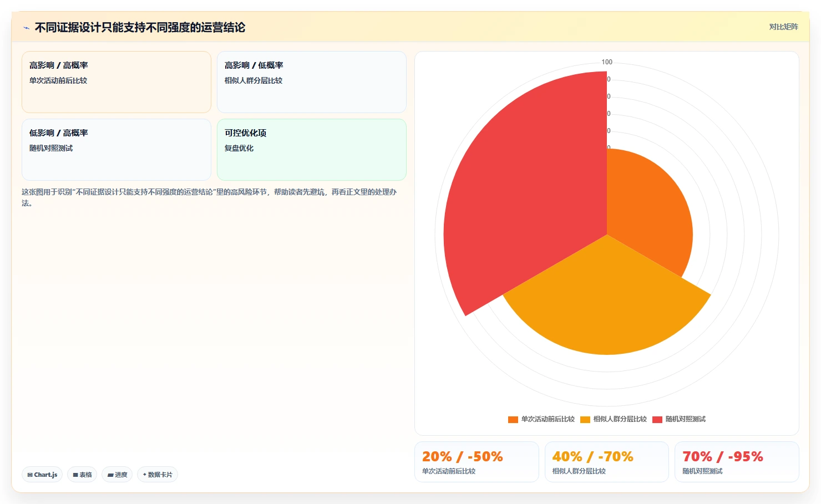This screenshot has height=504, width=821.
Task: Open the 高影响 / 低概率 card
Action: (x=312, y=82)
